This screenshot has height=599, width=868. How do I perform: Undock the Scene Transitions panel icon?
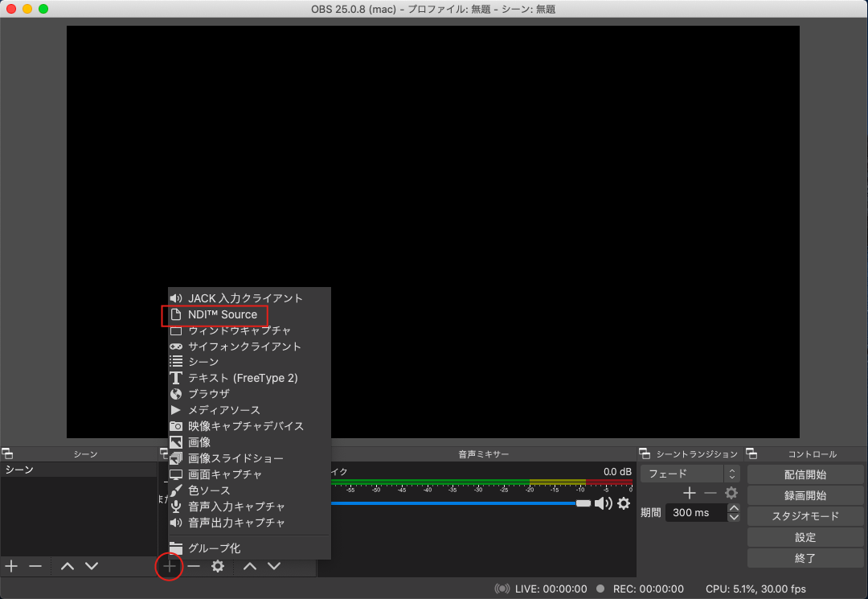pos(645,454)
